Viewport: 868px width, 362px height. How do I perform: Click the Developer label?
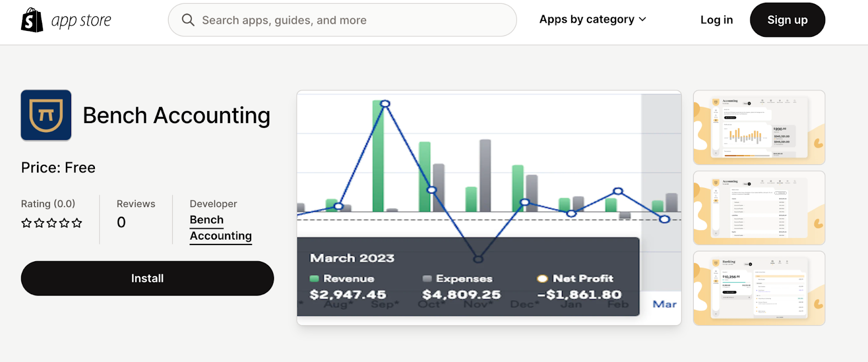pyautogui.click(x=213, y=204)
